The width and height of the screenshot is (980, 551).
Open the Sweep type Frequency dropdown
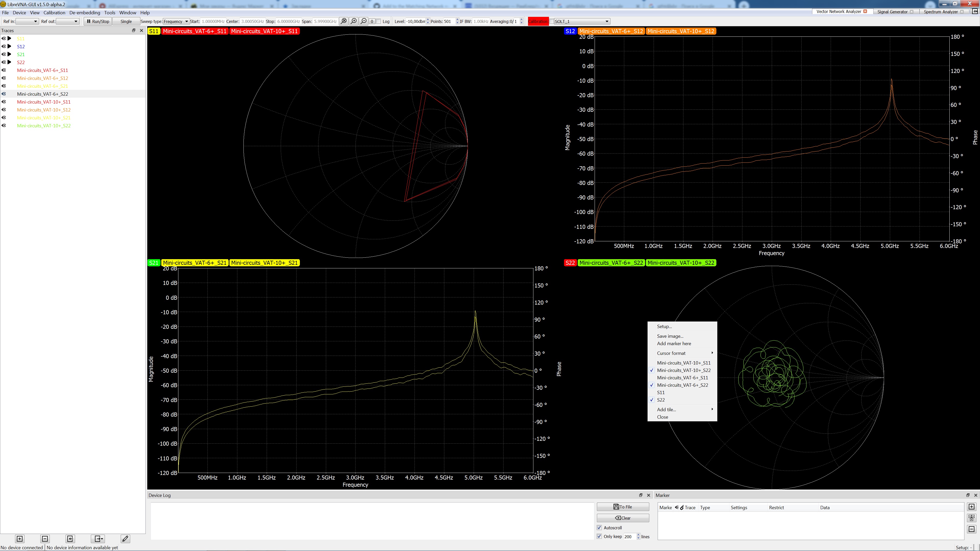(176, 21)
